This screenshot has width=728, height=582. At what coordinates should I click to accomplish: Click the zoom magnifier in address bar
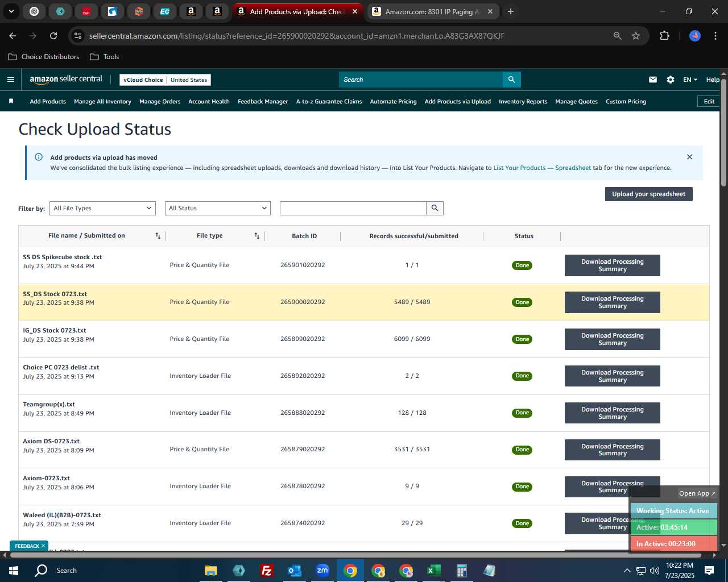coord(618,36)
